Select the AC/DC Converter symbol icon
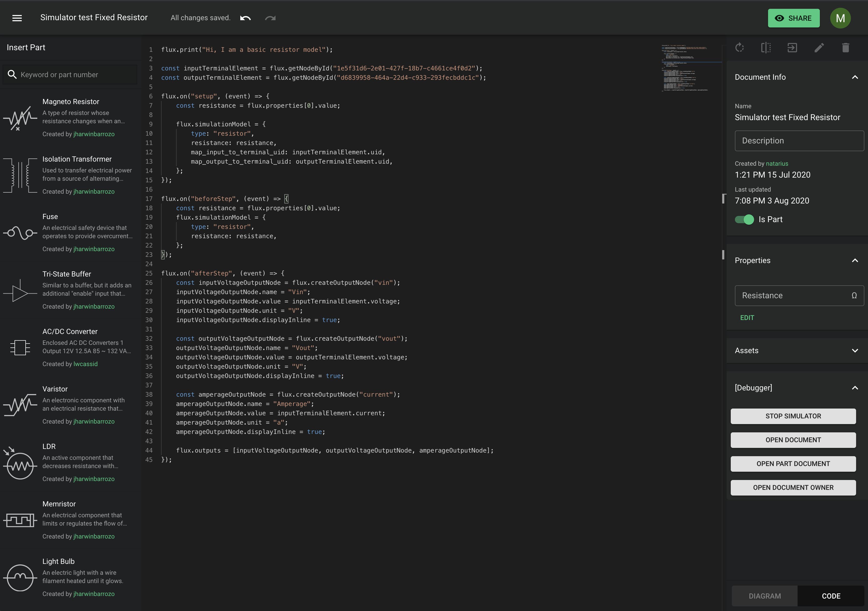Screen dimensions: 868x611 20,348
